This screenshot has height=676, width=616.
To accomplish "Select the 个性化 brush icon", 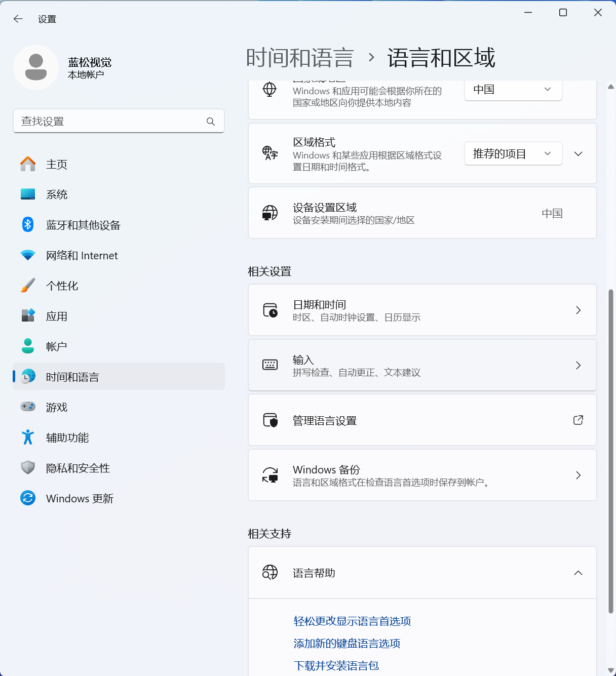I will (28, 286).
